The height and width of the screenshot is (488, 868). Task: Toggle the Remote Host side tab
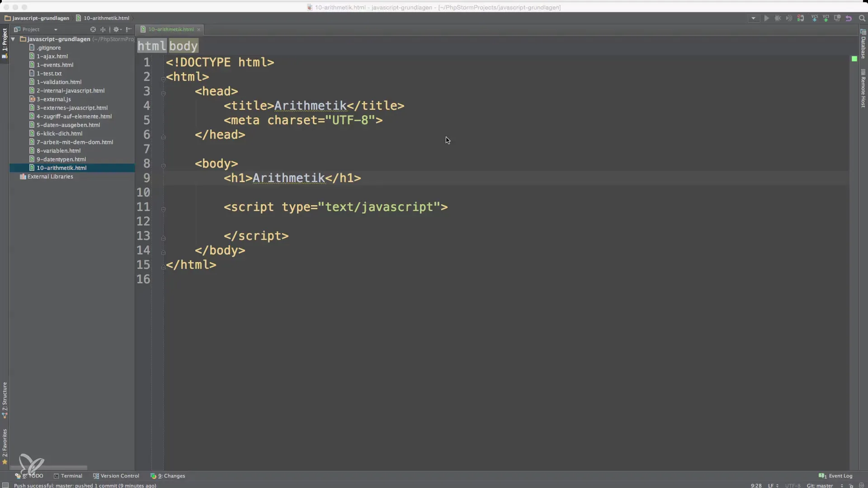pyautogui.click(x=863, y=88)
